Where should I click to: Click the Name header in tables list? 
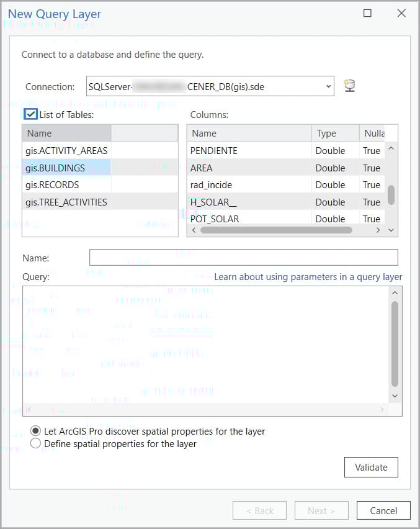click(67, 133)
